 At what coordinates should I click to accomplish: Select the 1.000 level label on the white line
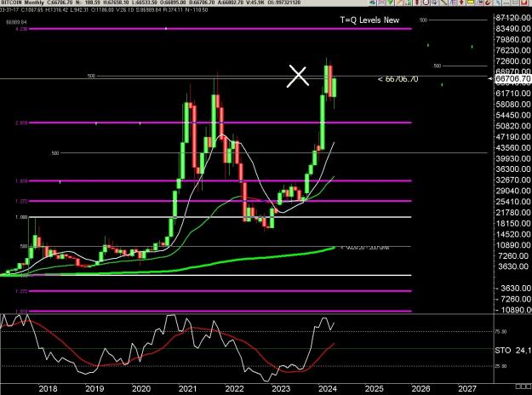20,217
